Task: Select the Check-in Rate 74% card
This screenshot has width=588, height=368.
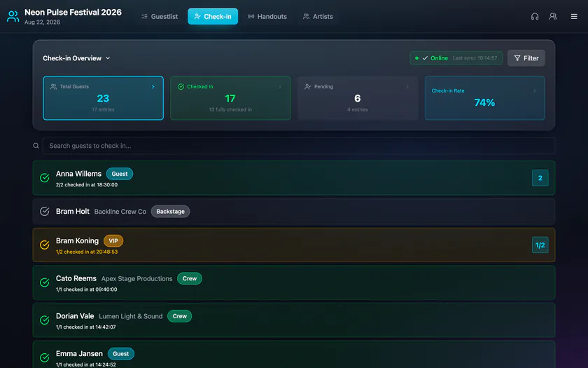Action: click(x=484, y=98)
